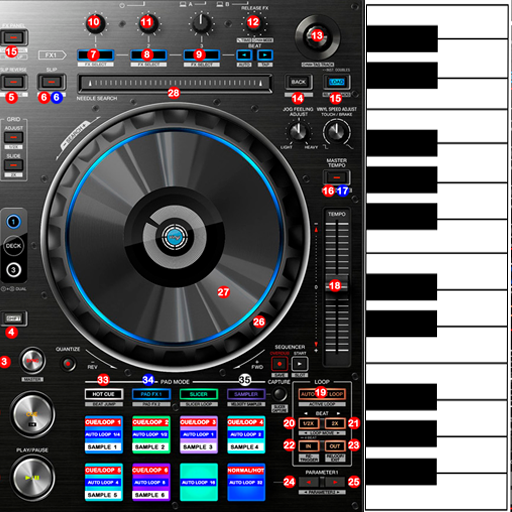Click the PARAMETER1 left arrow button
Screen dimensions: 512x512
point(309,482)
